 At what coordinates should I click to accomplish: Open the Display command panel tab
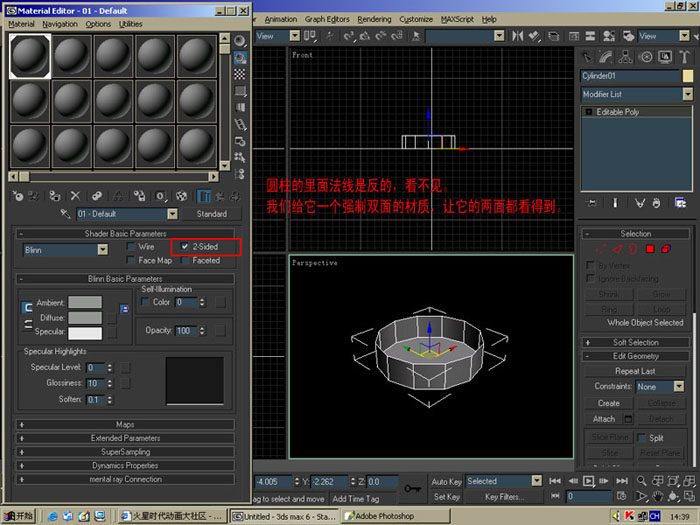[x=665, y=57]
